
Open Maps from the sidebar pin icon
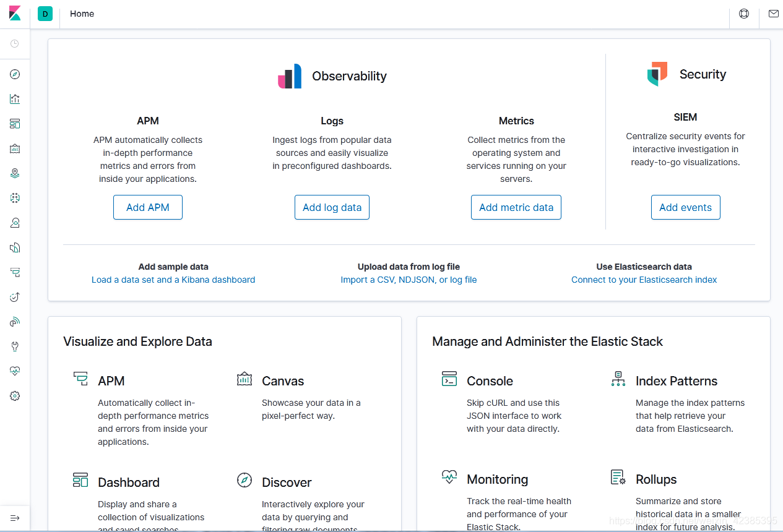15,173
